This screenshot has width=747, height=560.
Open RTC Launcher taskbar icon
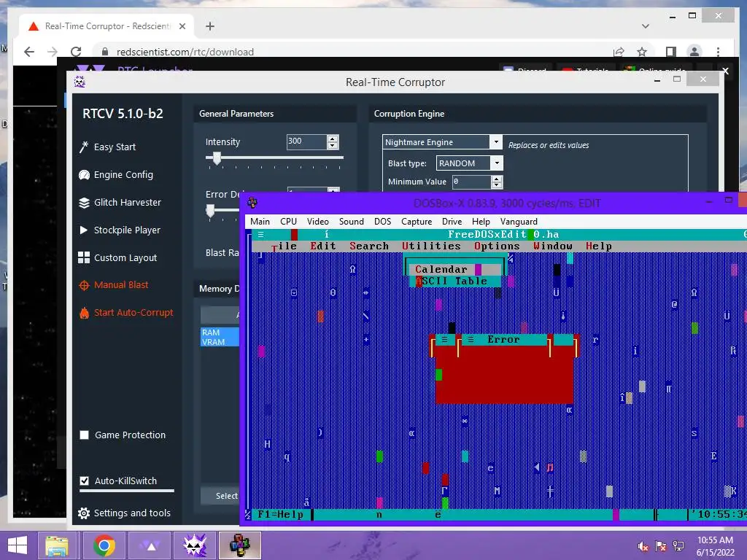click(150, 545)
